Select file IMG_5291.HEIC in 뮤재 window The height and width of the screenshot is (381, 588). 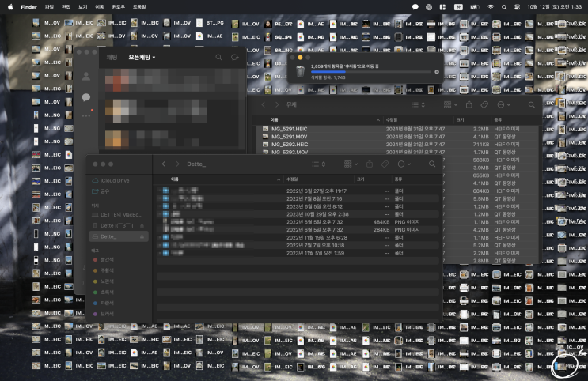pyautogui.click(x=398, y=129)
